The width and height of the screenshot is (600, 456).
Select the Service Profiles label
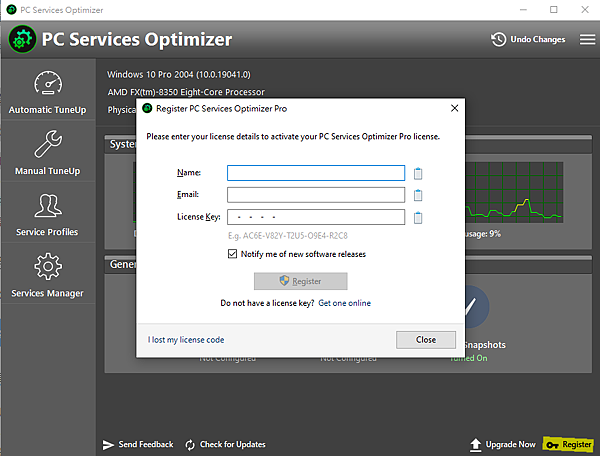(x=47, y=232)
